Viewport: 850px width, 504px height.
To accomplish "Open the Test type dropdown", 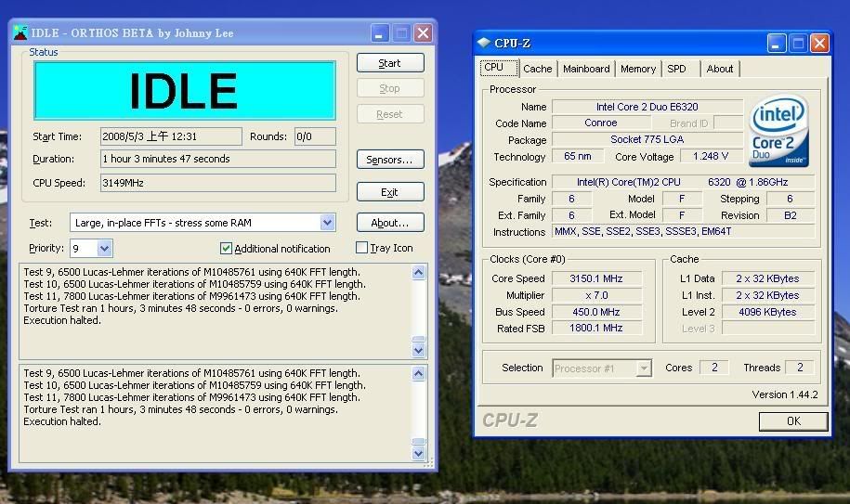I will tap(327, 223).
